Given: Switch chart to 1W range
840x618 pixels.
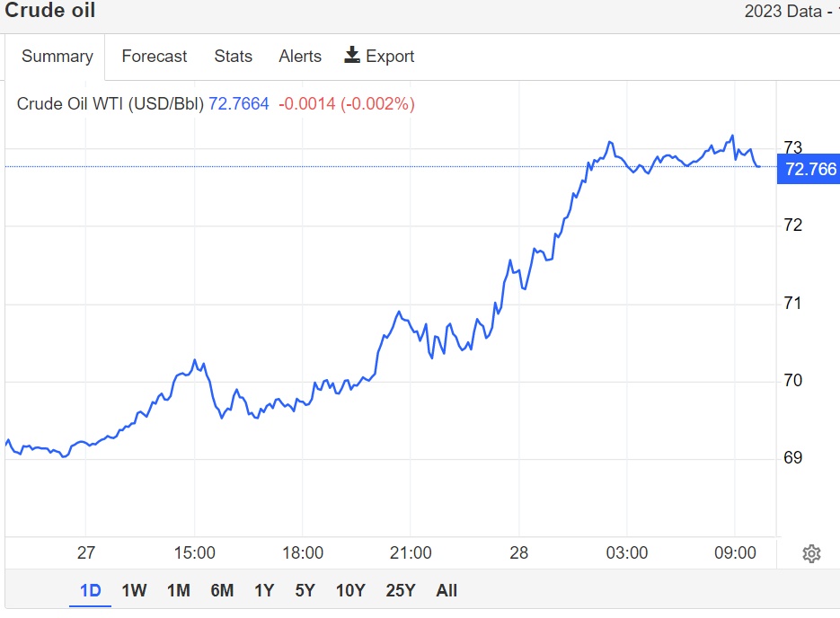Looking at the screenshot, I should coord(134,590).
